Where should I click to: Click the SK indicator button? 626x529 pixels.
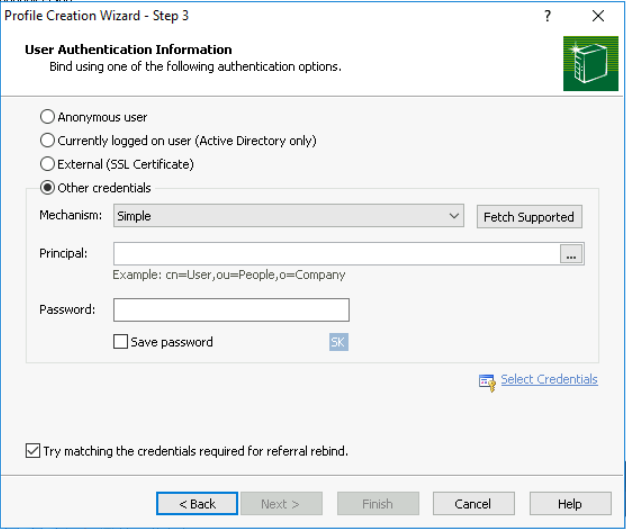pos(339,342)
